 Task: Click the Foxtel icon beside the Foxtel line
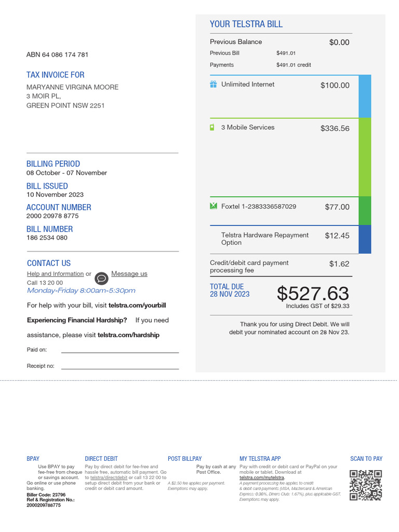(x=213, y=206)
